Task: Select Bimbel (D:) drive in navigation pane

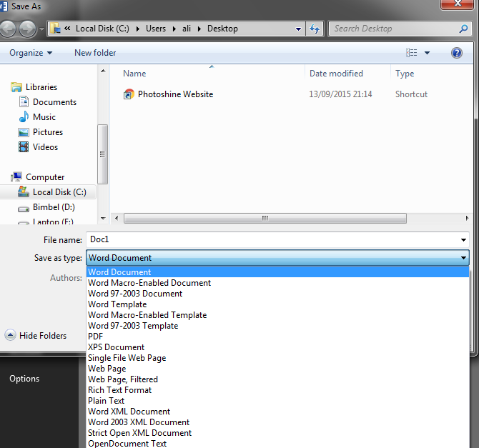Action: (54, 207)
